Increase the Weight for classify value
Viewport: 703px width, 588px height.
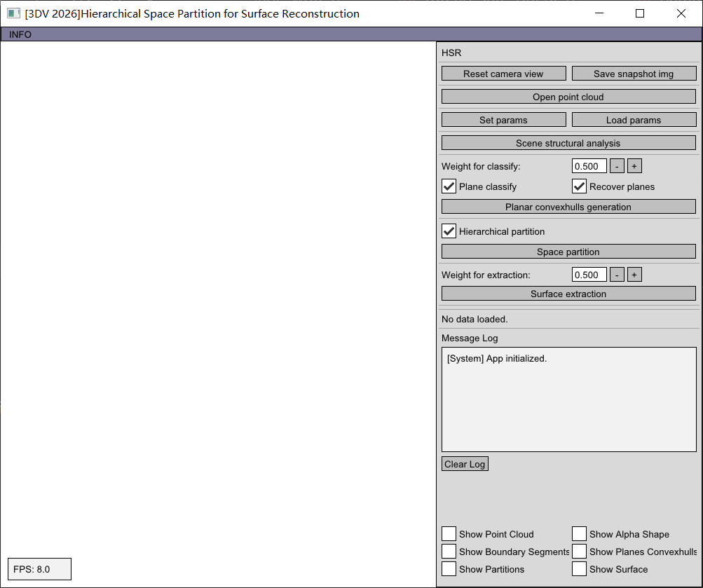point(634,165)
